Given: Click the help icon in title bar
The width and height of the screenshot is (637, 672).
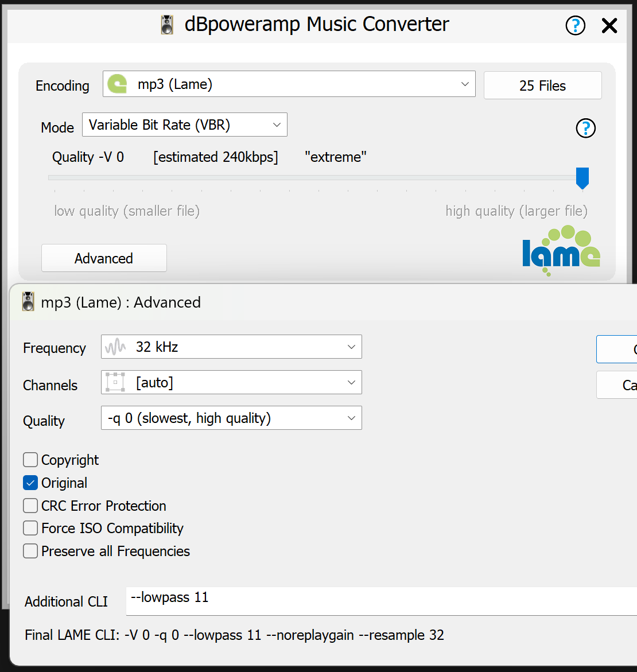Looking at the screenshot, I should tap(575, 25).
